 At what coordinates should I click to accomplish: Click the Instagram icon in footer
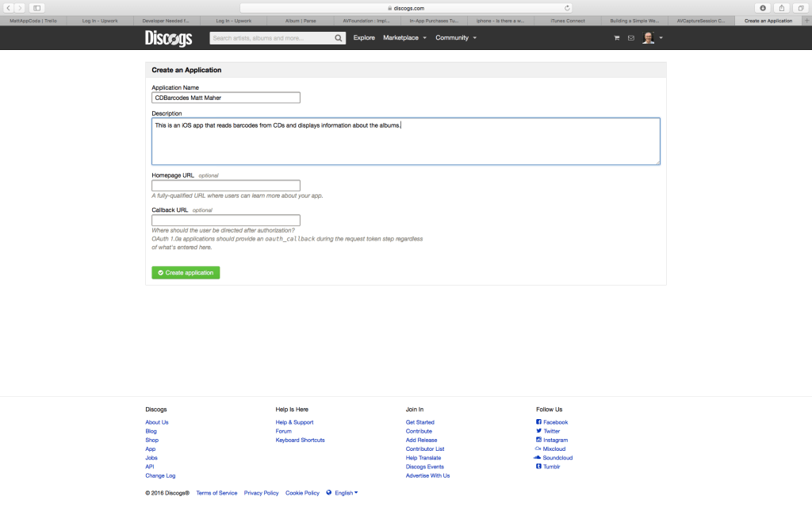pos(538,440)
